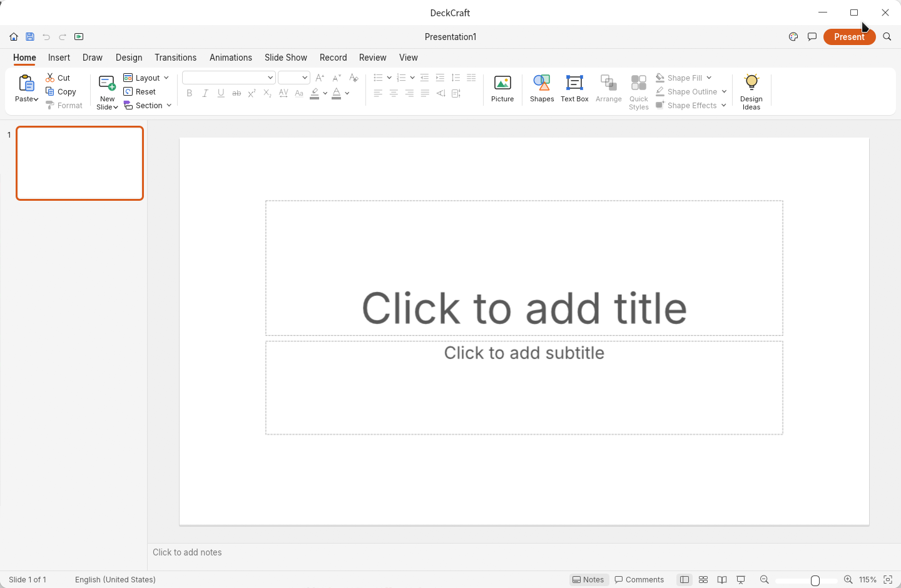Expand the Shape Fill dropdown arrow

(x=709, y=78)
